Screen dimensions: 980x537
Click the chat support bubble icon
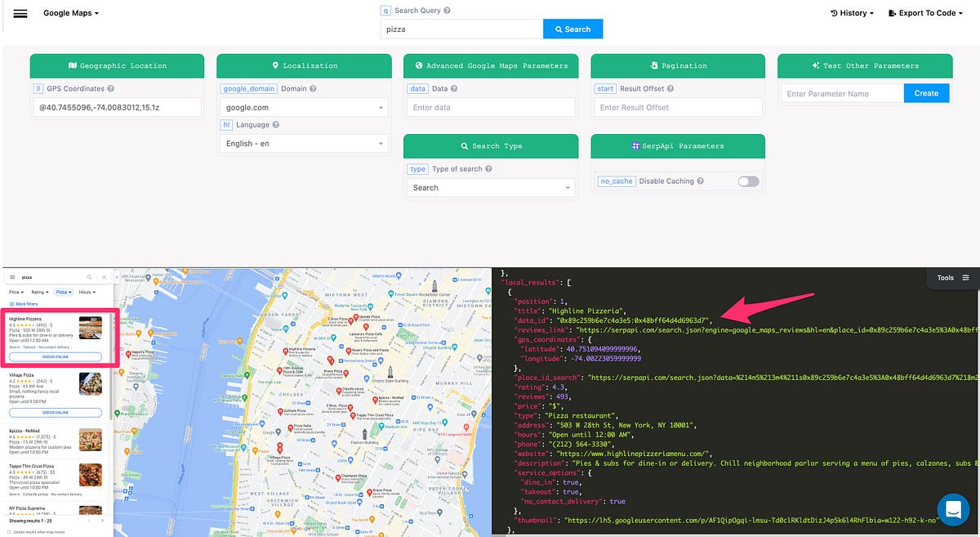953,509
